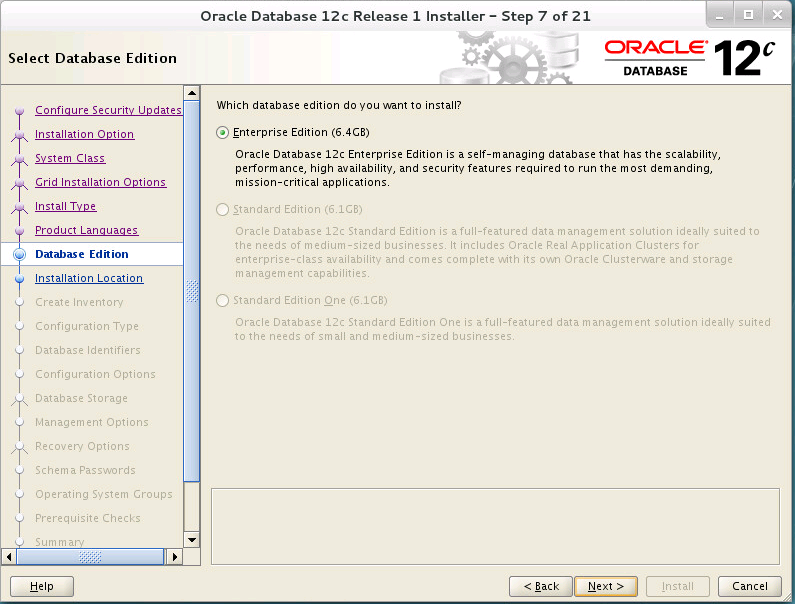Click the Enterprise Edition description text
The width and height of the screenshot is (795, 604).
(x=478, y=168)
